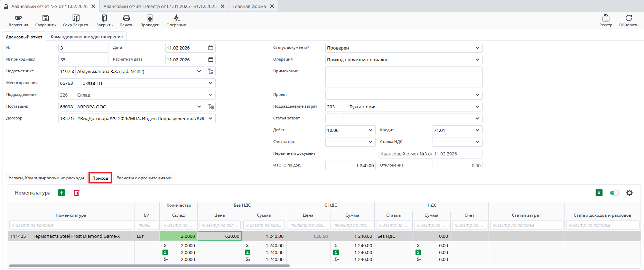Delete the row with red trash icon
The image size is (644, 270).
77,193
